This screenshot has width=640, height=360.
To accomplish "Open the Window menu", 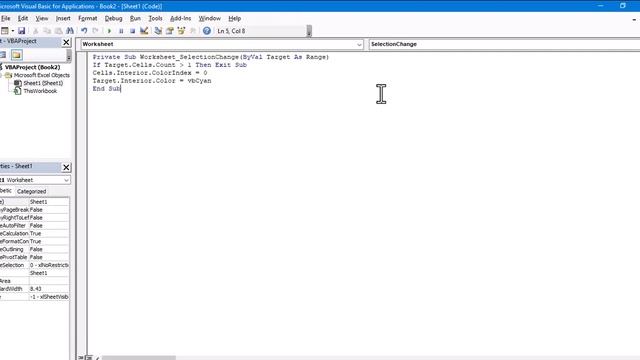I will [x=209, y=18].
